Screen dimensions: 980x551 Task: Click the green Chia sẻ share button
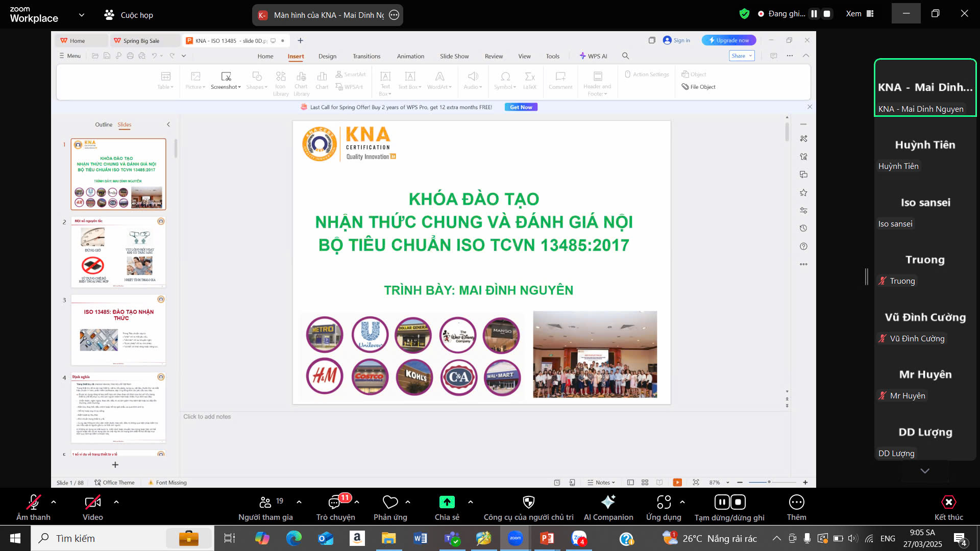pyautogui.click(x=447, y=503)
